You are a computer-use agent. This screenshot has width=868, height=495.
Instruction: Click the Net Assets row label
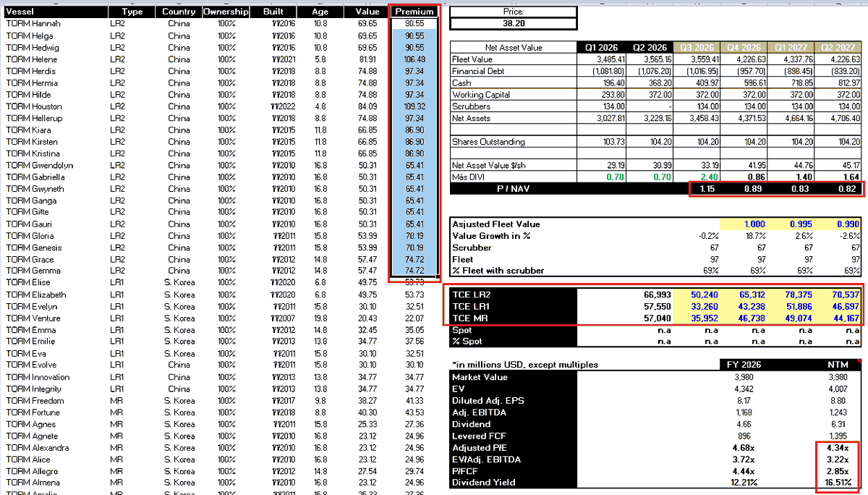(471, 118)
